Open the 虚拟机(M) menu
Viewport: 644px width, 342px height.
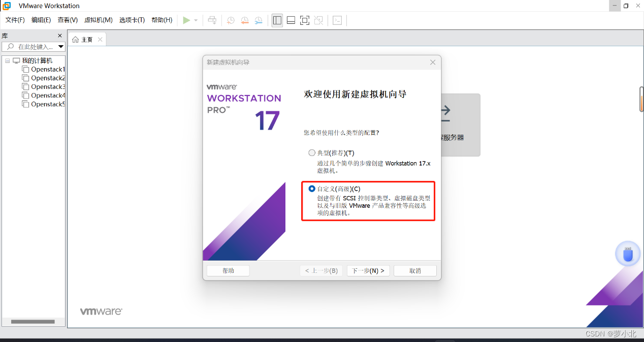(x=99, y=20)
